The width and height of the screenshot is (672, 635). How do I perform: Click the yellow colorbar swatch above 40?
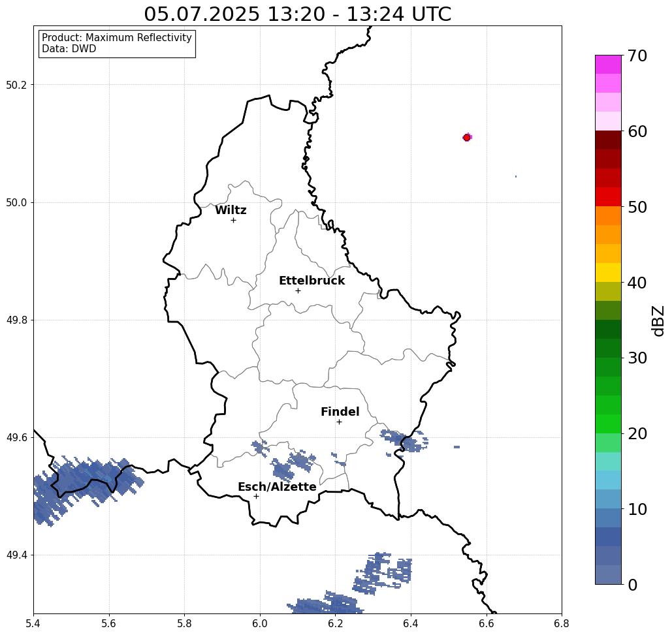pyautogui.click(x=608, y=272)
